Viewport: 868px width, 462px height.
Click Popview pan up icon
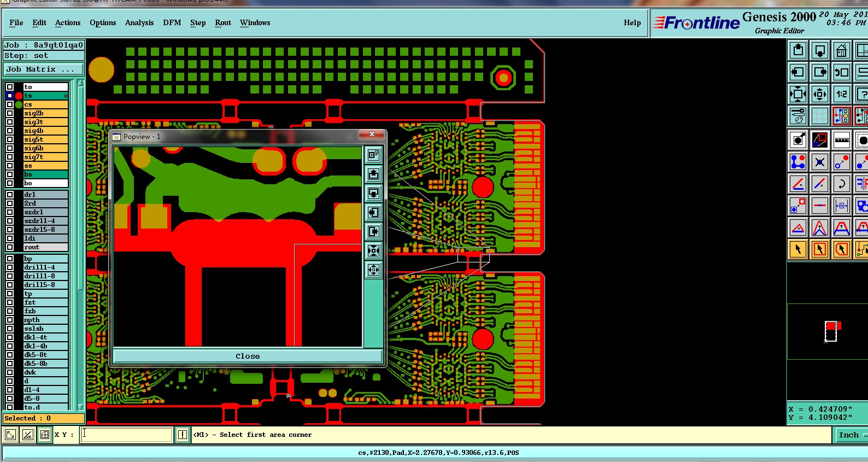click(x=373, y=174)
